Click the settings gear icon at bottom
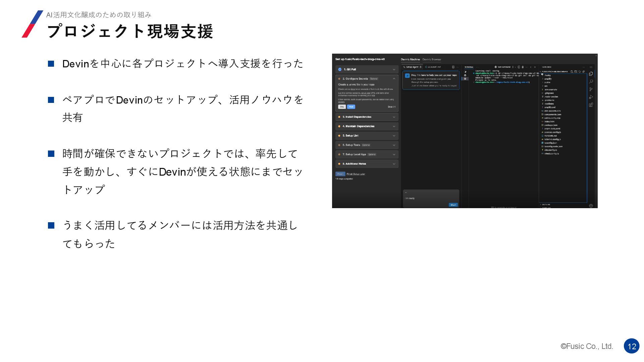This screenshot has height=362, width=644. click(x=591, y=206)
